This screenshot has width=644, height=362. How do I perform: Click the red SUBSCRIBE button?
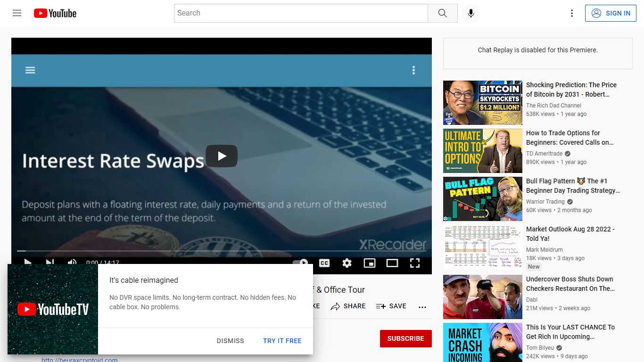click(406, 338)
